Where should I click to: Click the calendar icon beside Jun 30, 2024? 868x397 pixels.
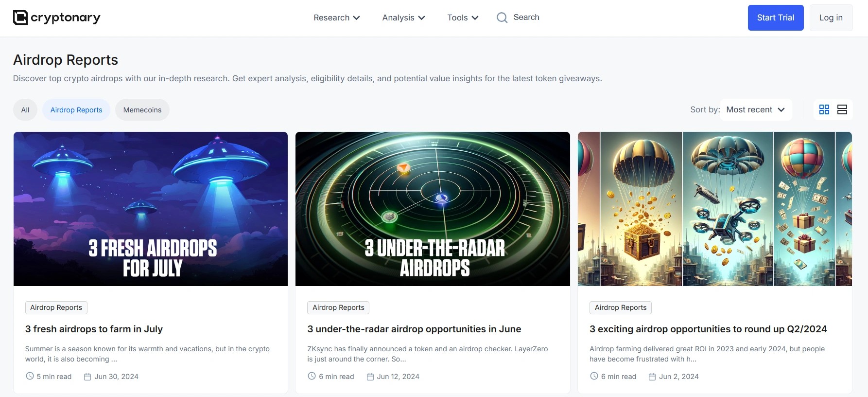click(x=87, y=377)
